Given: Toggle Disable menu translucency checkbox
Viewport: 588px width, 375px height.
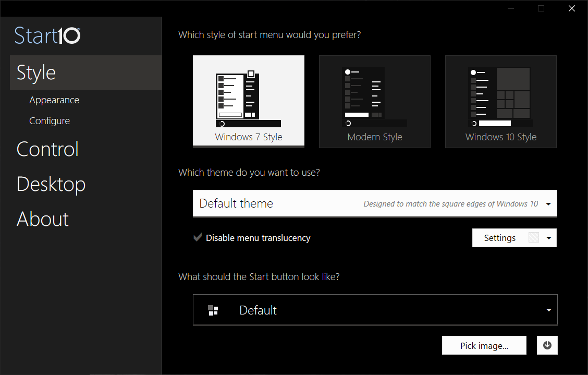Looking at the screenshot, I should click(x=198, y=238).
